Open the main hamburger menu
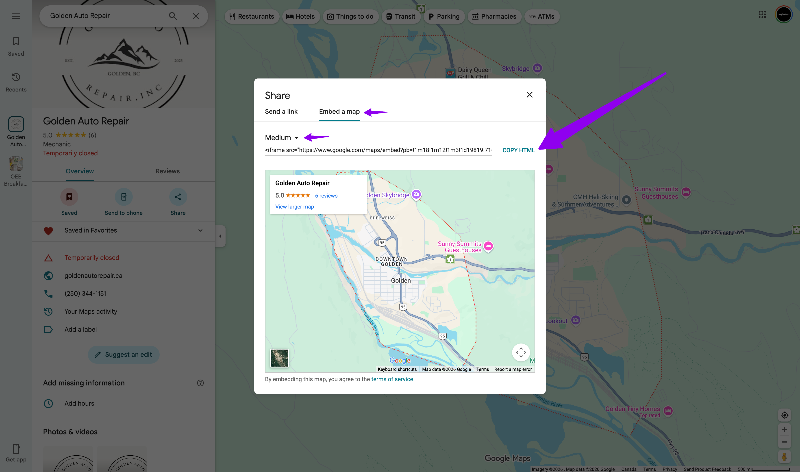800x472 pixels. tap(16, 16)
